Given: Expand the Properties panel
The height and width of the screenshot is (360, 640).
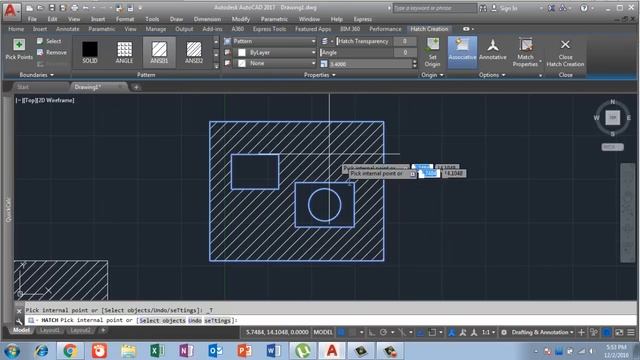Looking at the screenshot, I should 320,75.
